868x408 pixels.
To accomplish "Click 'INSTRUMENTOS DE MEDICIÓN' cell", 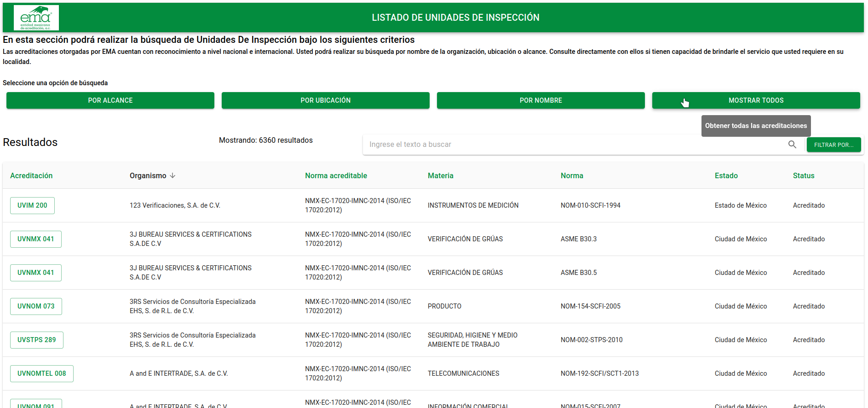I will tap(473, 205).
